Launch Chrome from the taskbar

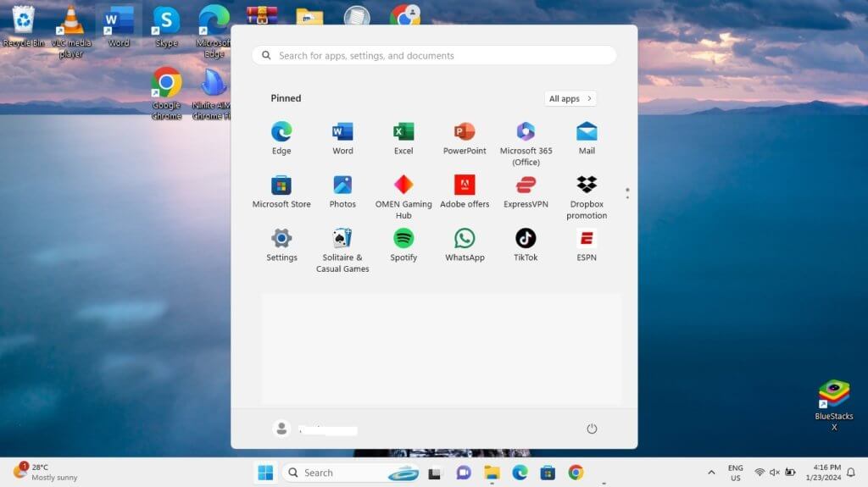(576, 473)
